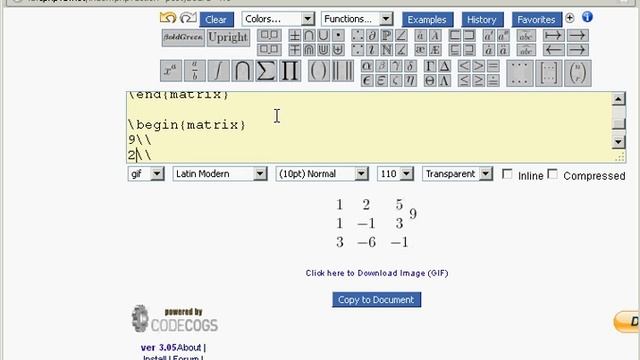Viewport: 640px width, 360px height.
Task: Open the 110 resolution dropdown
Action: coord(395,174)
